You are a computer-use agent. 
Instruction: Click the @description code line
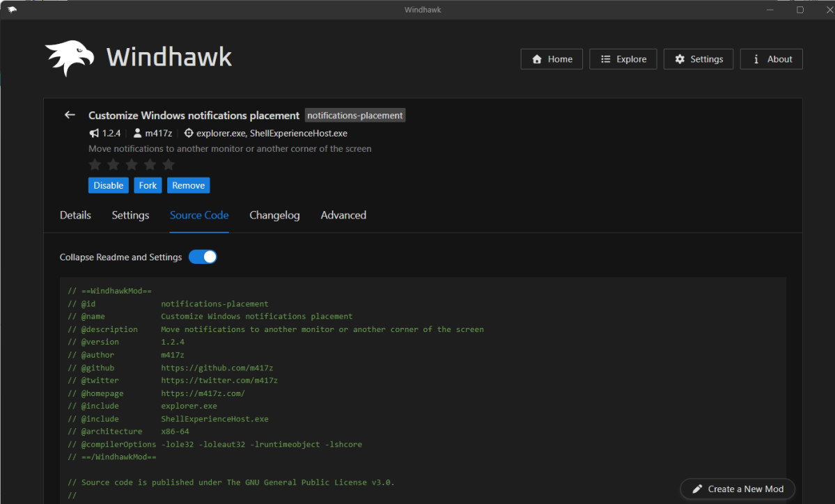276,329
